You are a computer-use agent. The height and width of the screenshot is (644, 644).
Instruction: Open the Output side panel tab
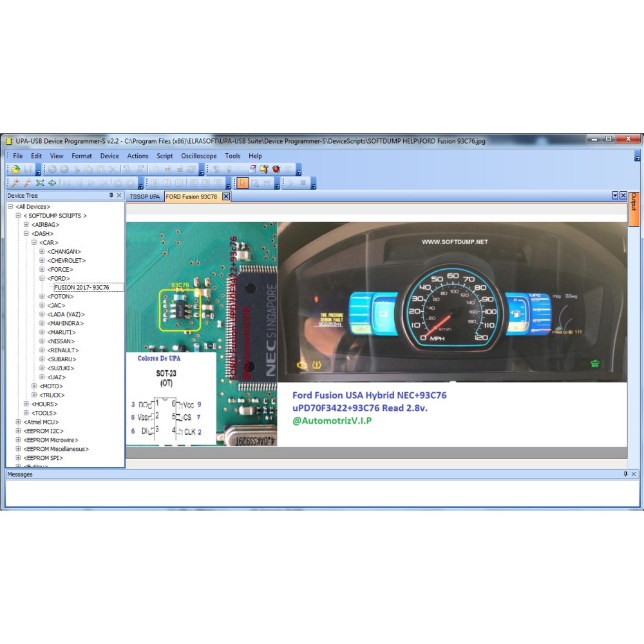pos(634,209)
